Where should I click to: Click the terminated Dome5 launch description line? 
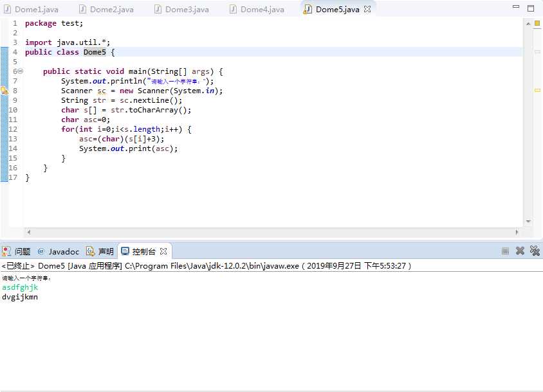click(x=207, y=265)
